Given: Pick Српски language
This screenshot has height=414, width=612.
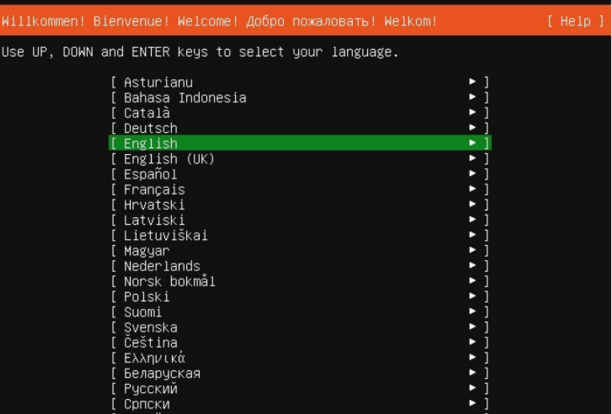Looking at the screenshot, I should [x=299, y=404].
